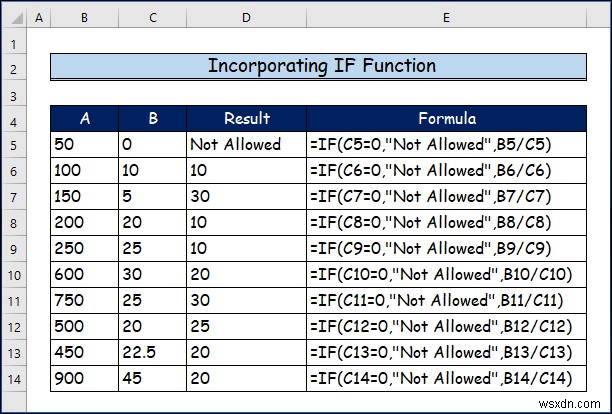Image resolution: width=612 pixels, height=414 pixels.
Task: Click the formula text for row 5
Action: [430, 144]
